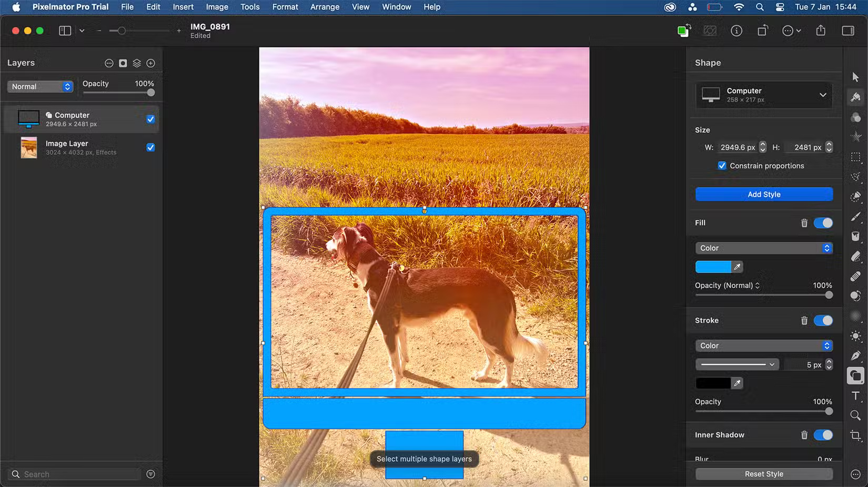Click the Add Style button
Image resolution: width=868 pixels, height=487 pixels.
click(x=763, y=194)
